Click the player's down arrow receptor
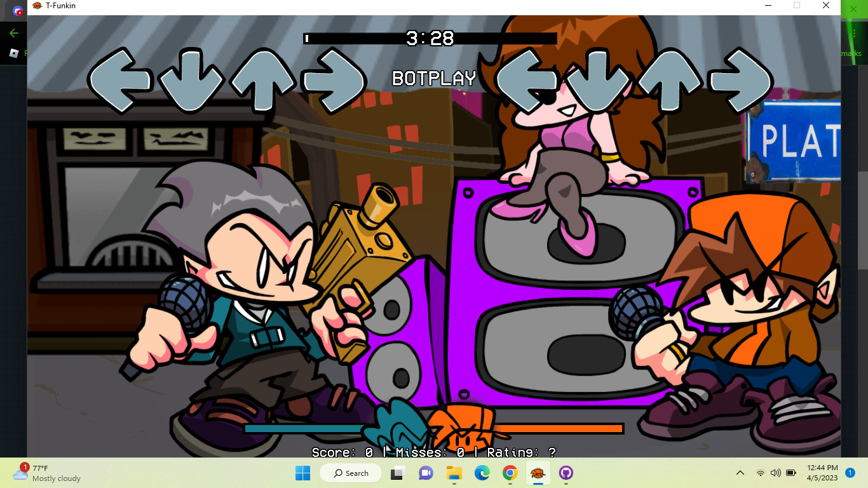The height and width of the screenshot is (488, 868). [x=599, y=81]
